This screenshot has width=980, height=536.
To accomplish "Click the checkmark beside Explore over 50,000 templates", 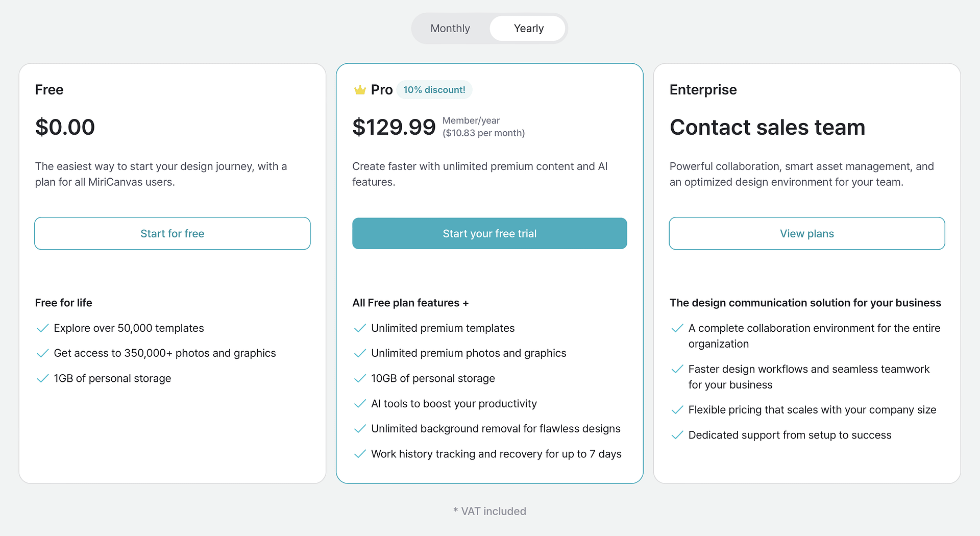I will (x=43, y=328).
